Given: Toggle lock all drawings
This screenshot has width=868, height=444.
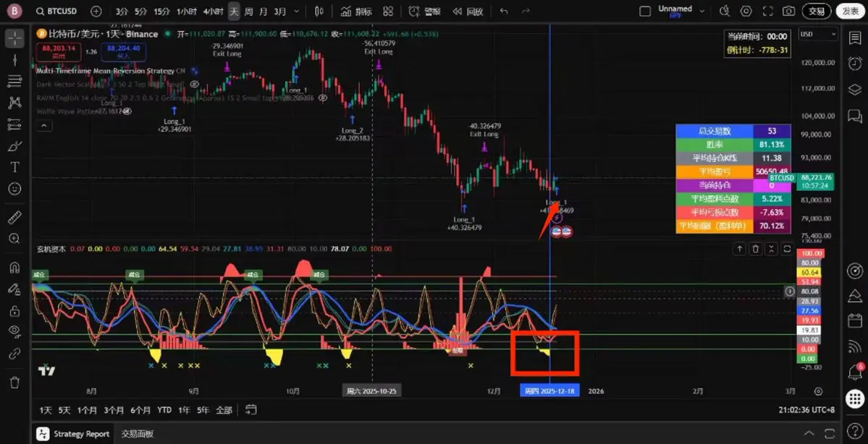Looking at the screenshot, I should [15, 311].
